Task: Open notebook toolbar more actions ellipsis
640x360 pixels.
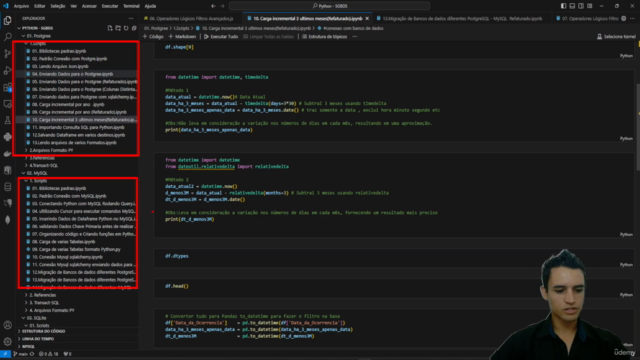Action: pos(355,36)
